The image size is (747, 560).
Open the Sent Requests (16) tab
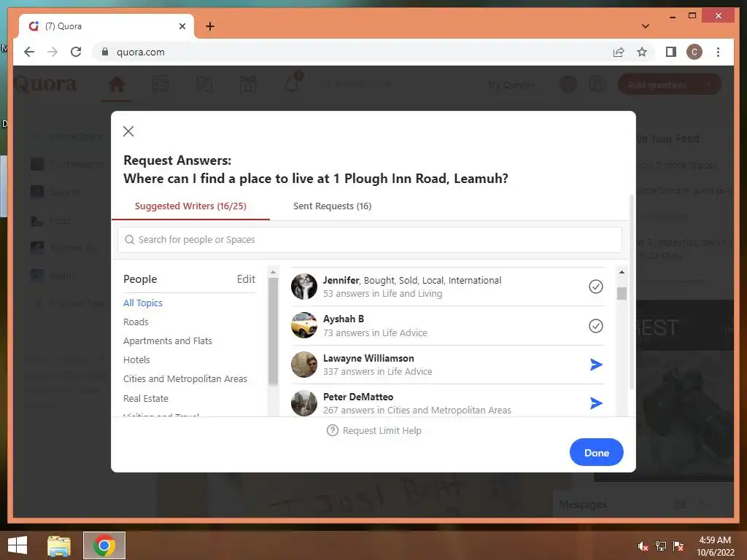[x=332, y=206]
